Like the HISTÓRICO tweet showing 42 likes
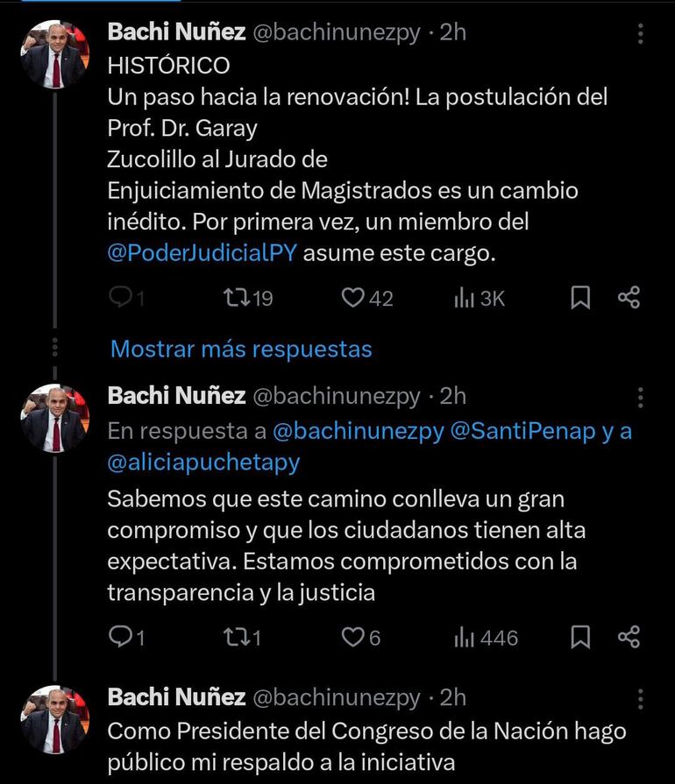The width and height of the screenshot is (675, 784). 354,298
